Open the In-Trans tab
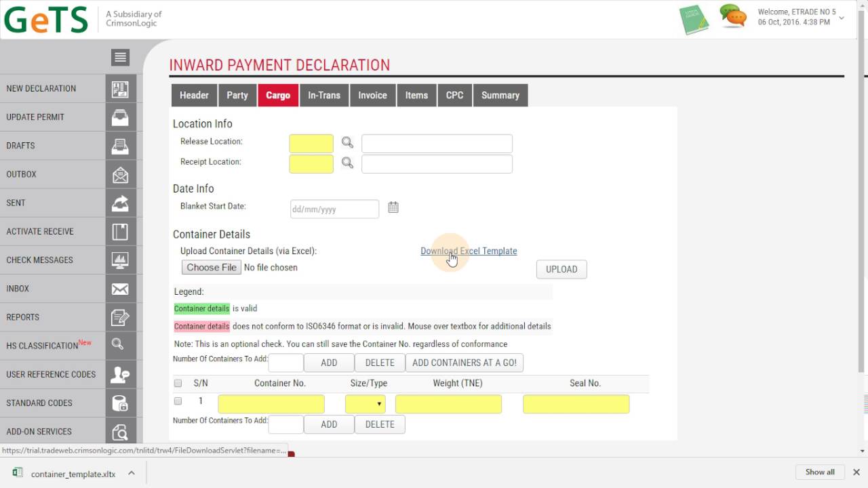This screenshot has height=488, width=868. [x=324, y=95]
